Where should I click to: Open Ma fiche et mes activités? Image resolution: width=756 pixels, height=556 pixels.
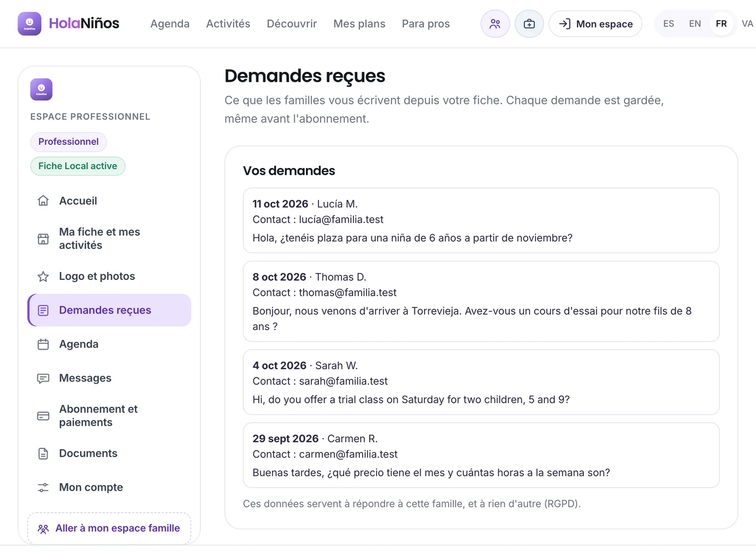point(109,239)
